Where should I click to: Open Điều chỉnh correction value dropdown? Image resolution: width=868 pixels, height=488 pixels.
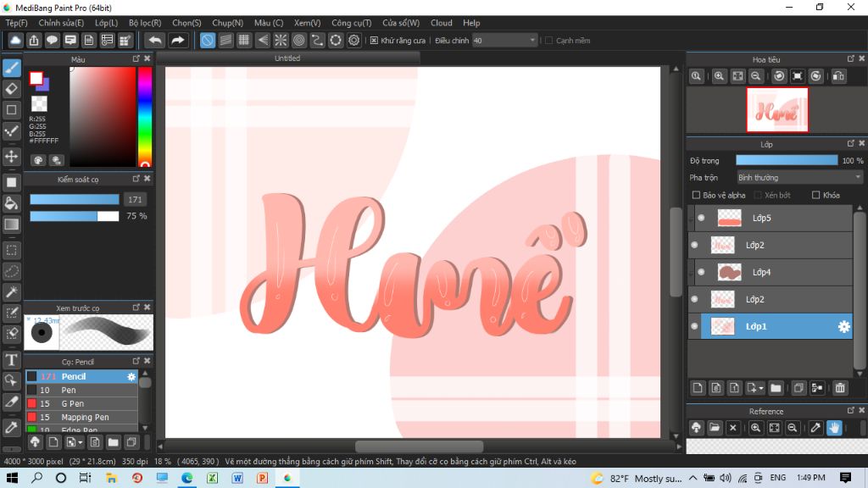coord(504,41)
